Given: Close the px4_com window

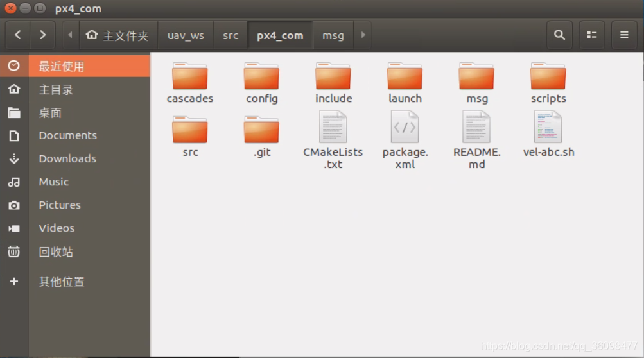Looking at the screenshot, I should 11,8.
